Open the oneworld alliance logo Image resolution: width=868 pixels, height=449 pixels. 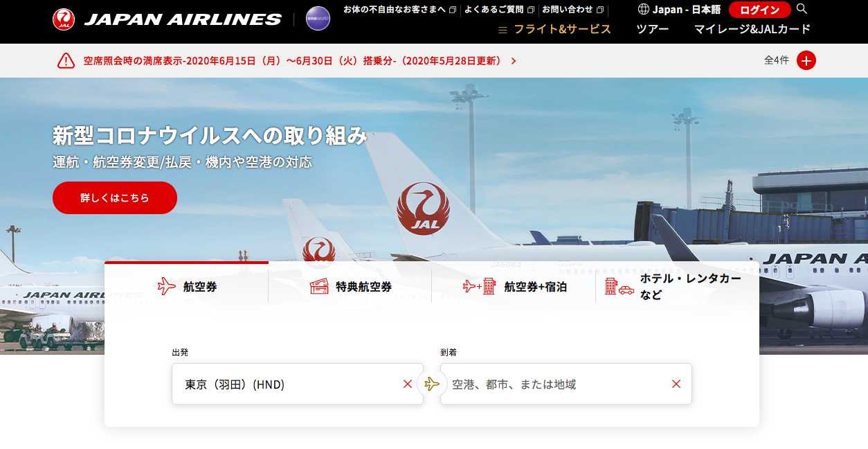318,19
